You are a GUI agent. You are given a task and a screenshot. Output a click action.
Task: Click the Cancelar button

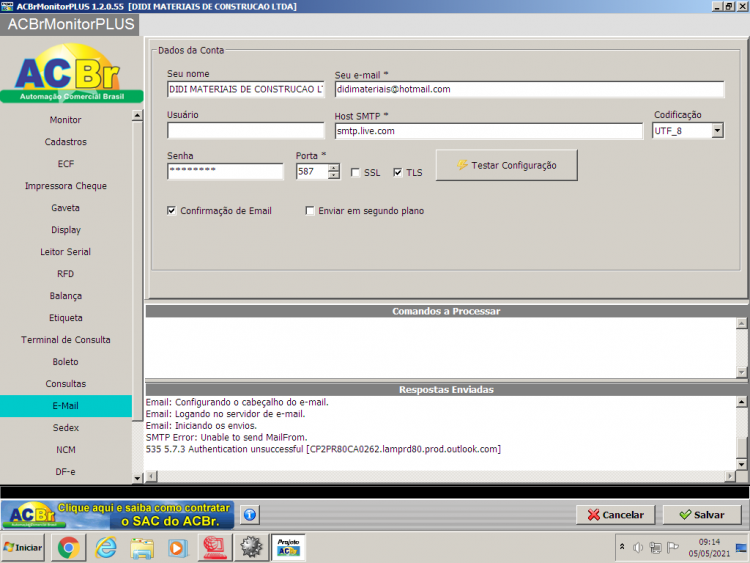616,515
